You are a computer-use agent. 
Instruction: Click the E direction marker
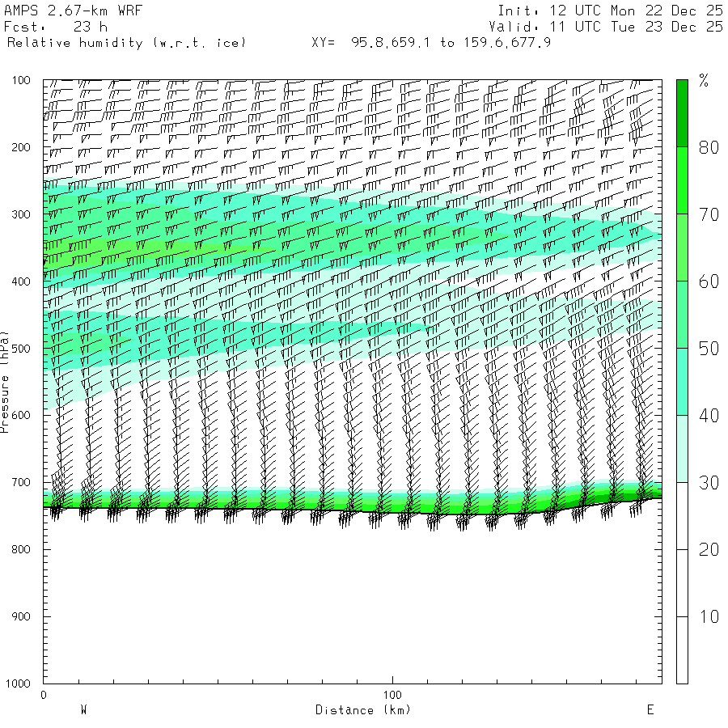point(650,709)
